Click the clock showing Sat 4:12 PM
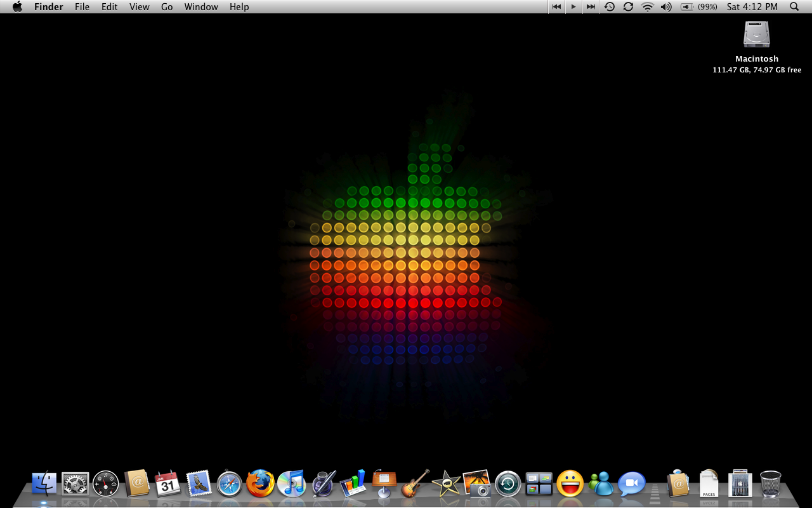Viewport: 812px width, 508px height. tap(752, 6)
